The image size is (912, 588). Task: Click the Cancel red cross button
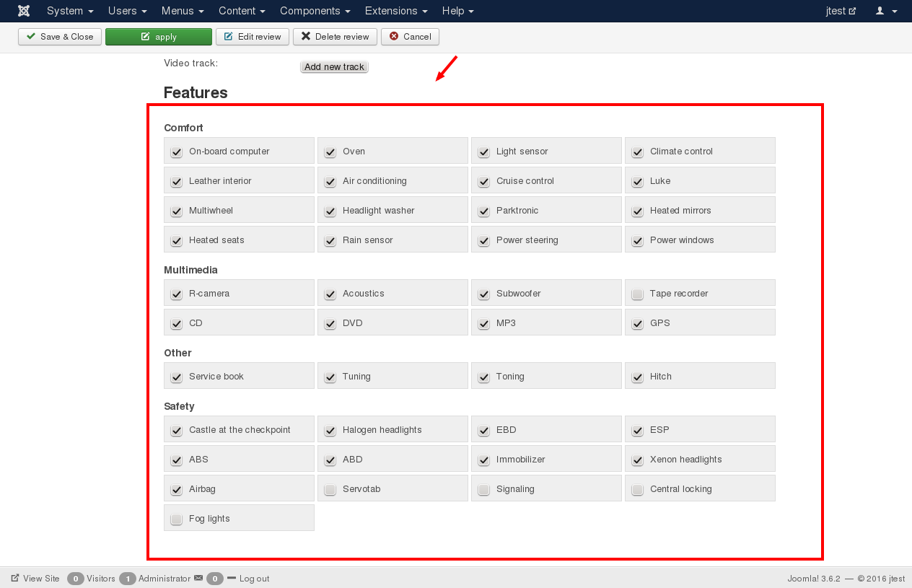point(410,37)
